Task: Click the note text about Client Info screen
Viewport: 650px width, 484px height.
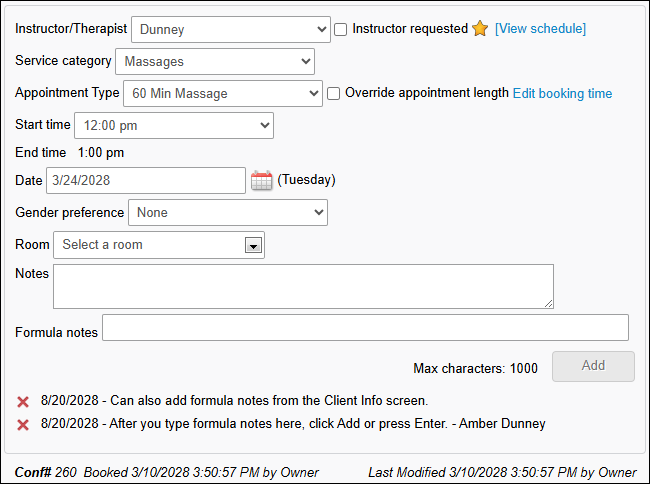Action: 234,401
